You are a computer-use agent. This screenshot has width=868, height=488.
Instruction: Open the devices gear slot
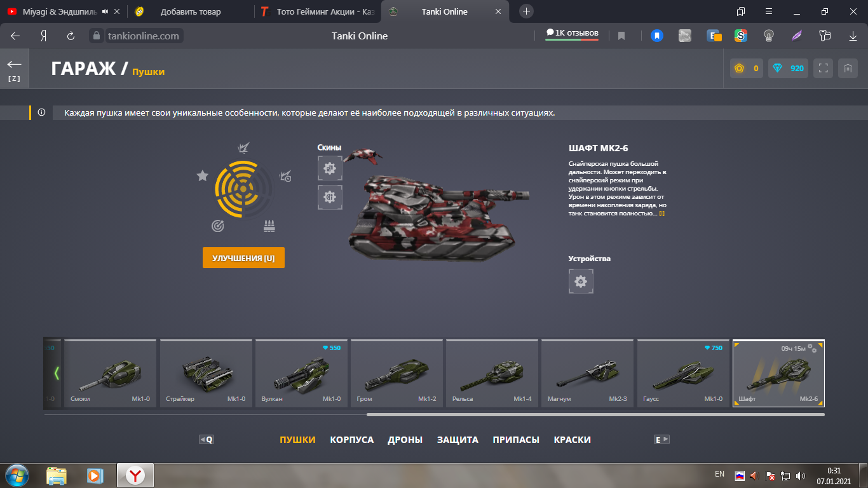(x=581, y=281)
